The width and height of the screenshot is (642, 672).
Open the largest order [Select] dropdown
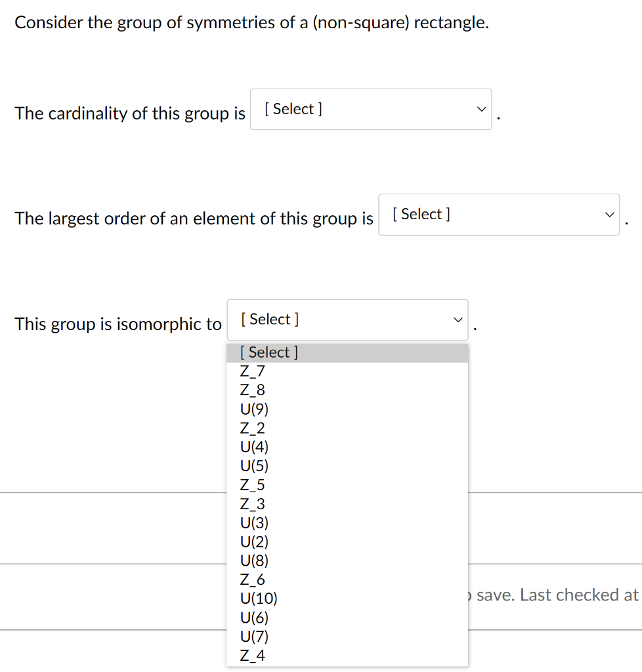(x=498, y=214)
